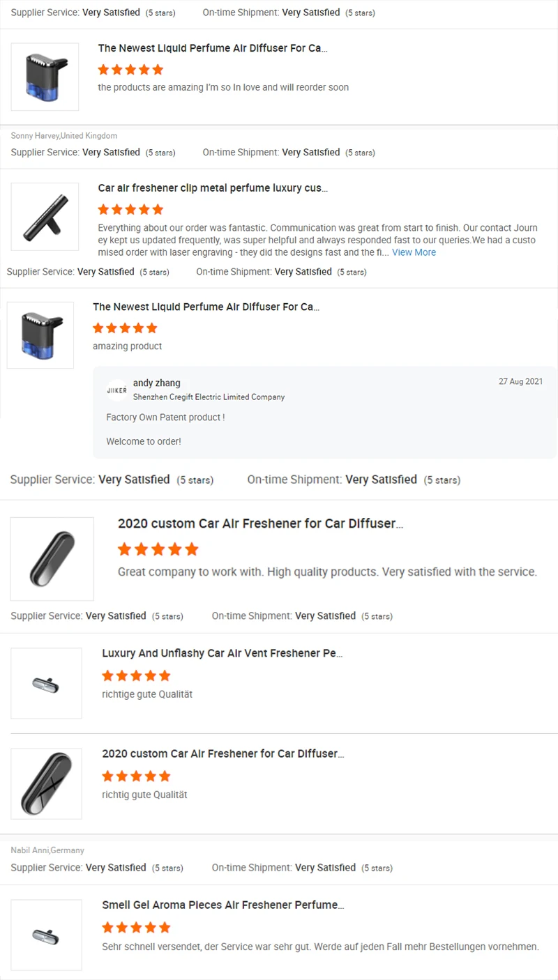The width and height of the screenshot is (558, 980).
Task: Click reviewer name Sonny Harvey, United Kingdom
Action: tap(64, 136)
